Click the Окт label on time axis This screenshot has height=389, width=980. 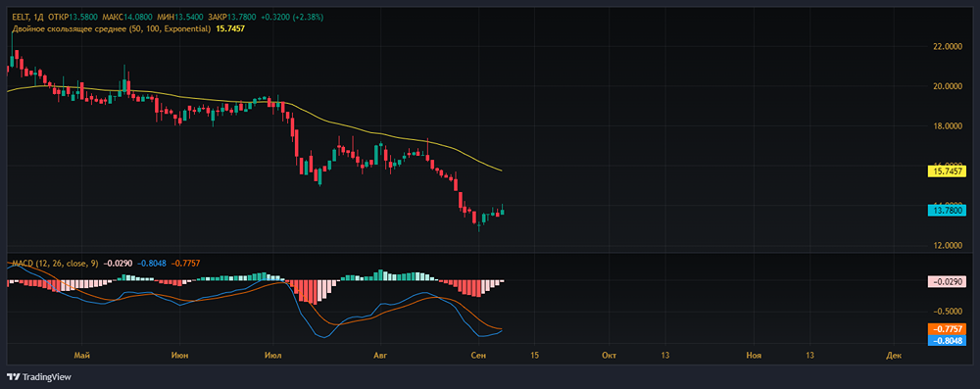[609, 356]
